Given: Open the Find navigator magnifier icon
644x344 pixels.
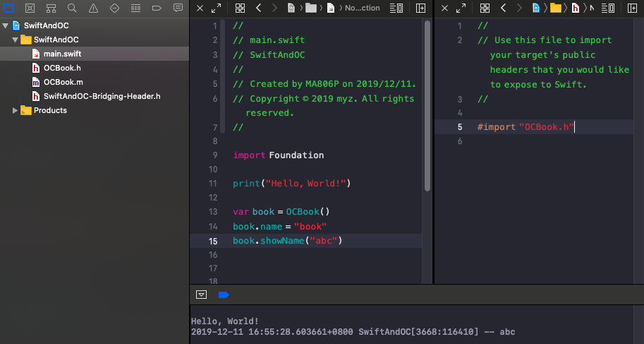Looking at the screenshot, I should point(72,8).
